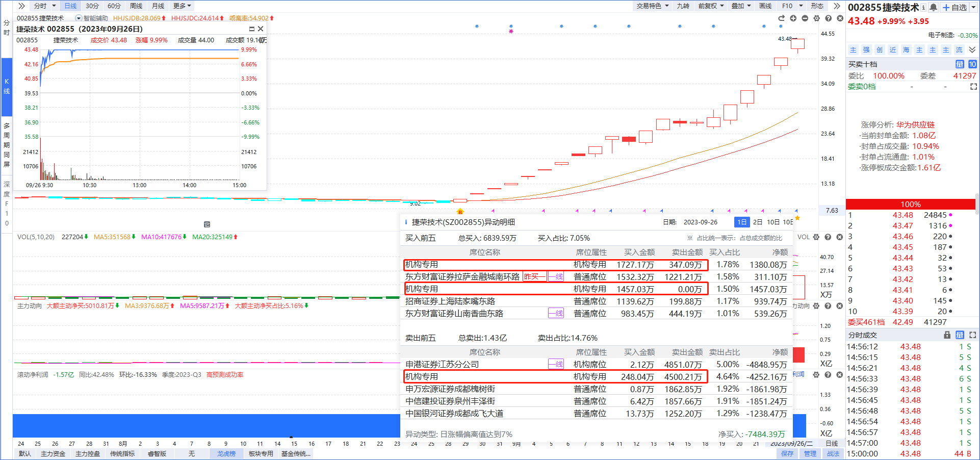
Task: Click the lock icon in 分时成交 header
Action: point(947,335)
